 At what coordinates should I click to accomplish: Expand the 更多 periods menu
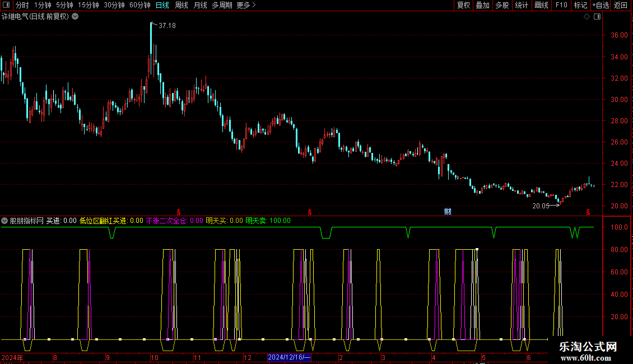[x=246, y=5]
